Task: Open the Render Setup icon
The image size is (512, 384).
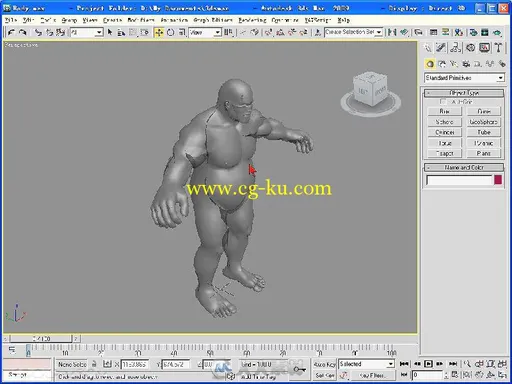Action: [473, 32]
